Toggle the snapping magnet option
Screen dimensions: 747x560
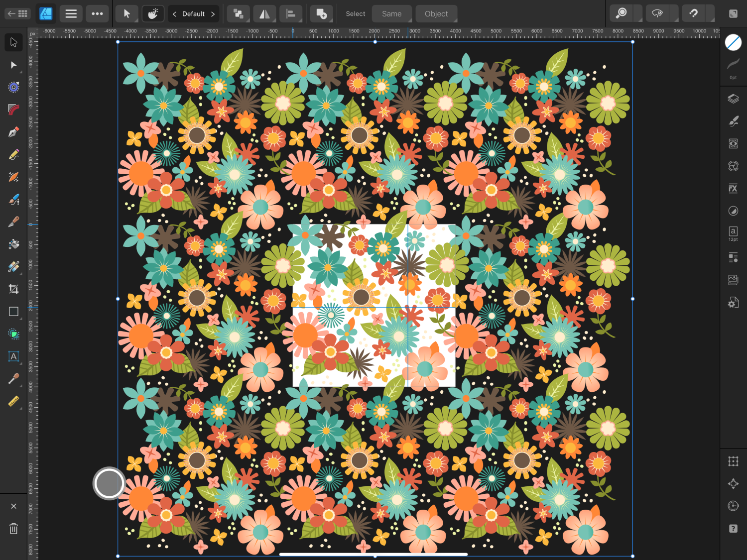tap(693, 14)
